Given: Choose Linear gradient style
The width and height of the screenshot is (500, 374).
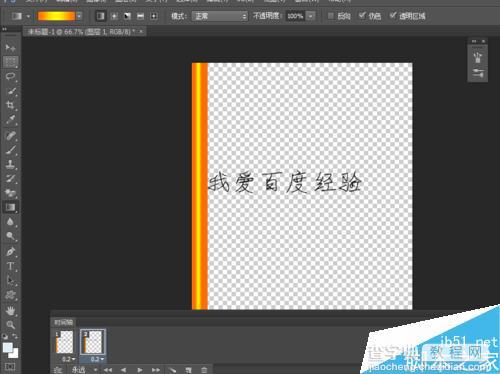Looking at the screenshot, I should tap(100, 16).
